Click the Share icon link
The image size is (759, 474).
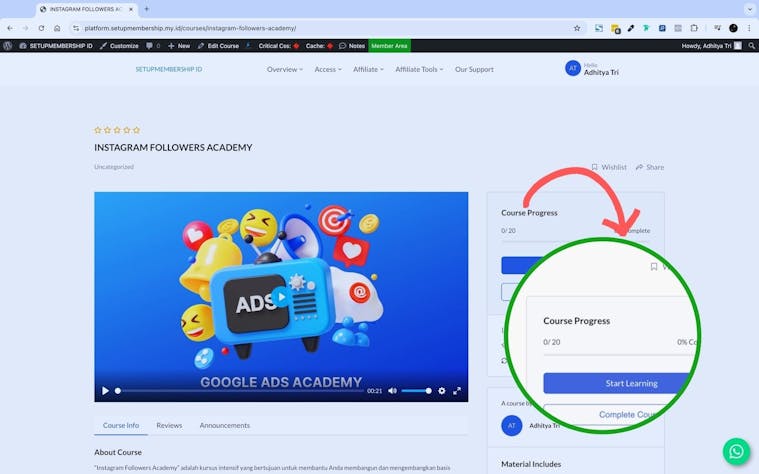(639, 167)
